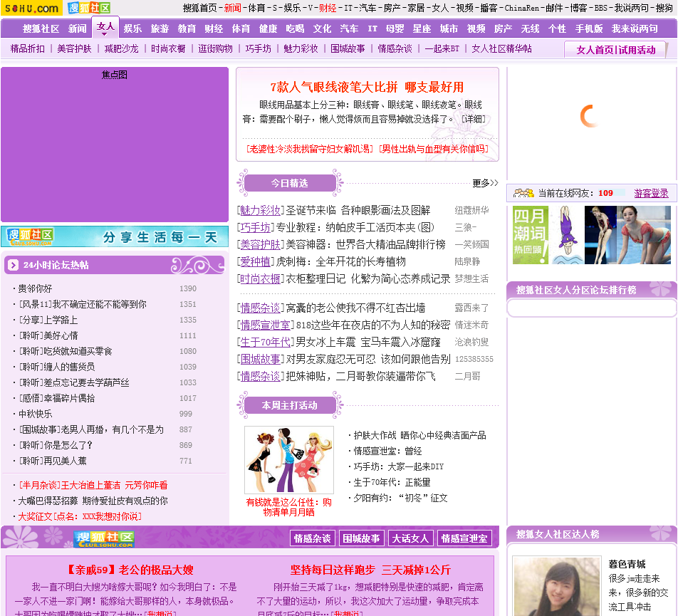
Task: Click the member name 暮色青城
Action: [627, 564]
